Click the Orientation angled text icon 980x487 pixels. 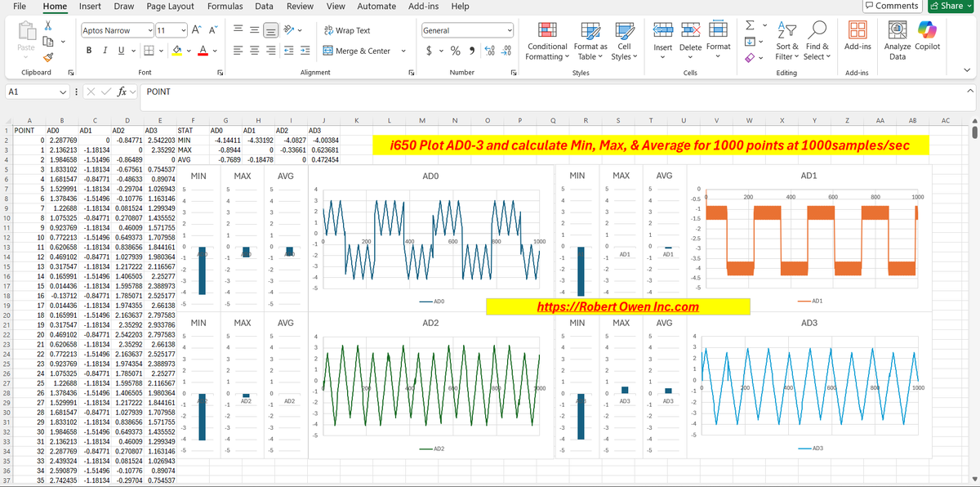(x=287, y=30)
